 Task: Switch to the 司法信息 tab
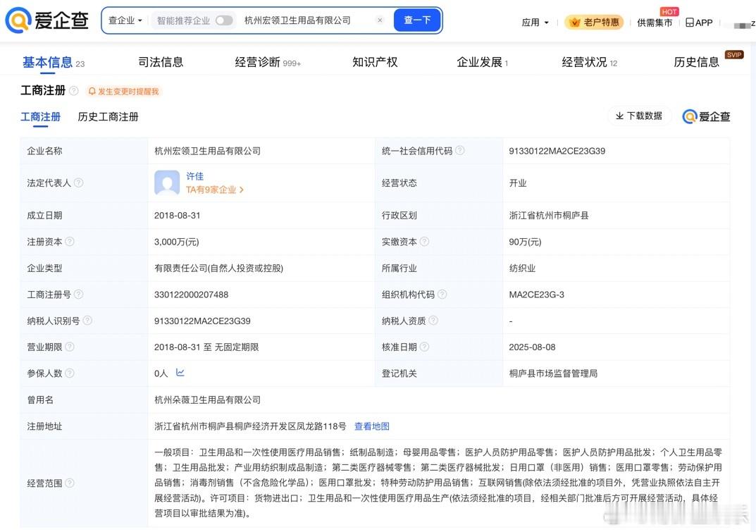coord(161,62)
